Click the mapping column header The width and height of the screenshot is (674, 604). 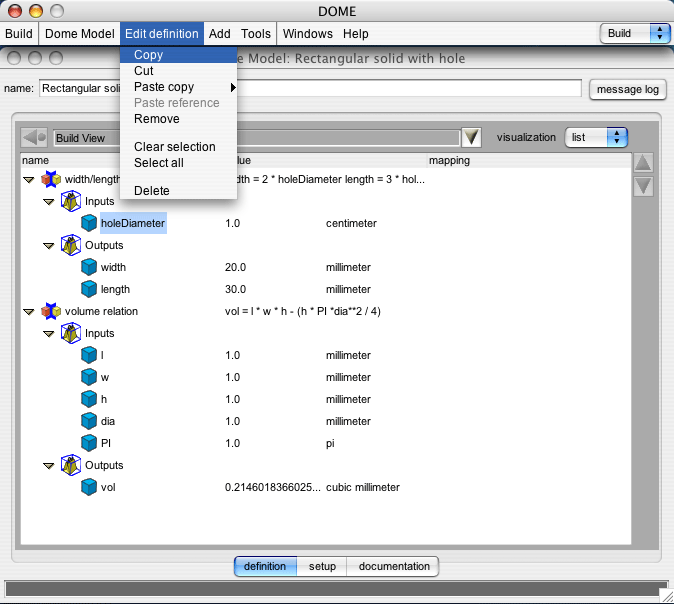pyautogui.click(x=529, y=160)
